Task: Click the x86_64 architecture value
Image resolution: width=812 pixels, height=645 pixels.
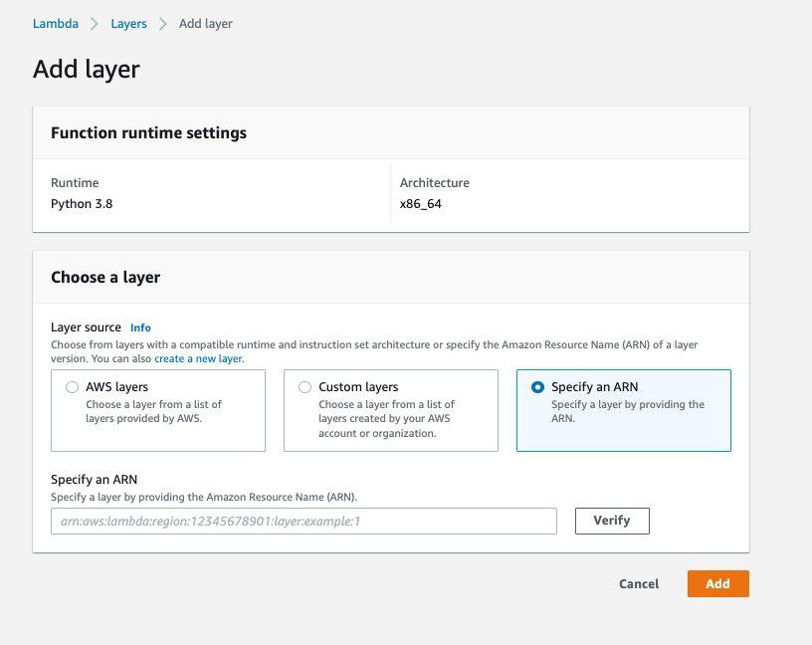Action: [x=420, y=204]
